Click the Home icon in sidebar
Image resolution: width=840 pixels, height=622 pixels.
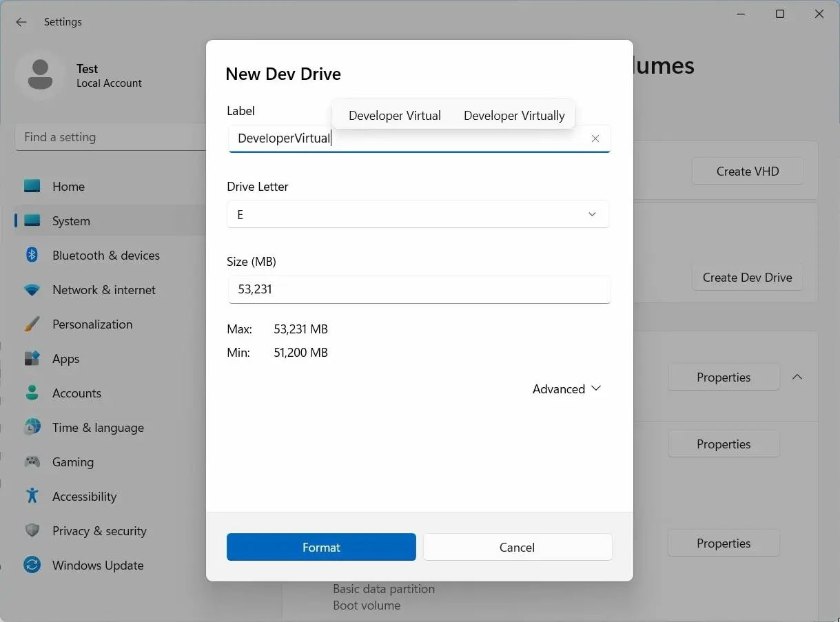point(32,186)
